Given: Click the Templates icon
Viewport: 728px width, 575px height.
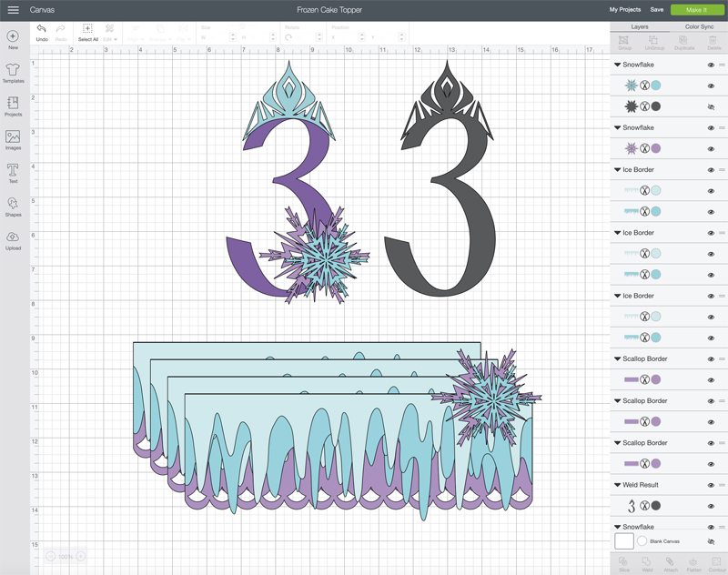Looking at the screenshot, I should click(x=13, y=70).
